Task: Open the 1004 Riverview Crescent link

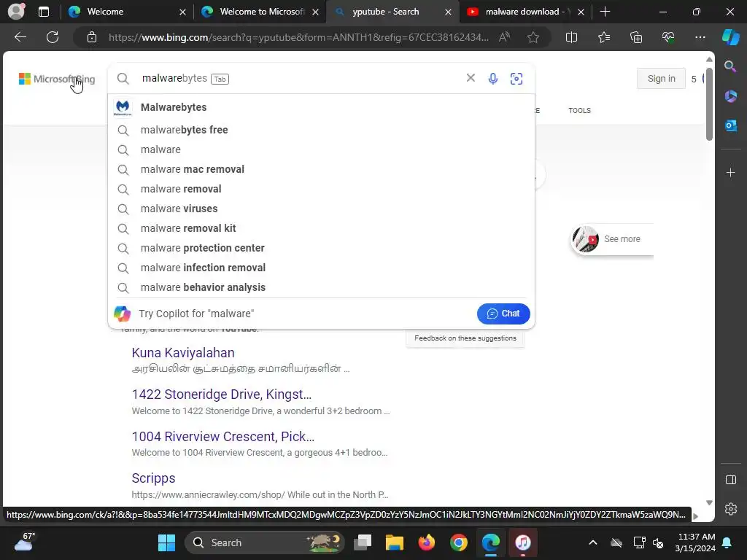Action: click(223, 437)
